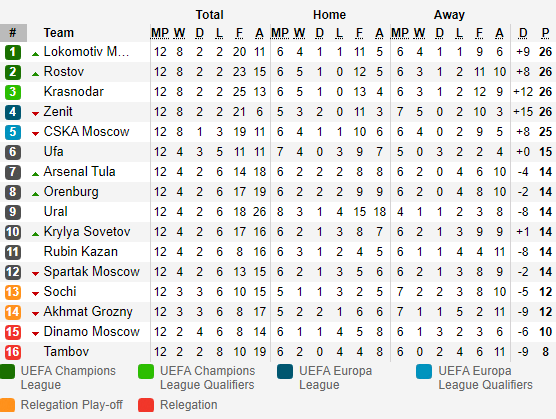Image resolution: width=556 pixels, height=419 pixels.
Task: Click the UEFA Champions League green legend swatch
Action: [8, 371]
